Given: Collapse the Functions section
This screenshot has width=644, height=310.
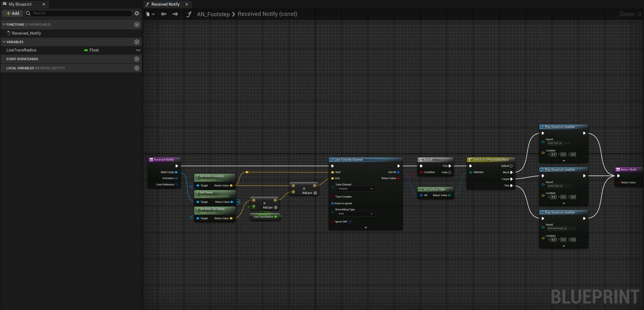Looking at the screenshot, I should (4, 25).
